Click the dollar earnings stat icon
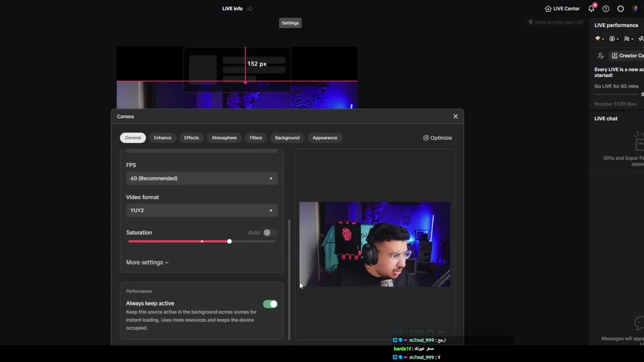The height and width of the screenshot is (362, 644). 612,39
